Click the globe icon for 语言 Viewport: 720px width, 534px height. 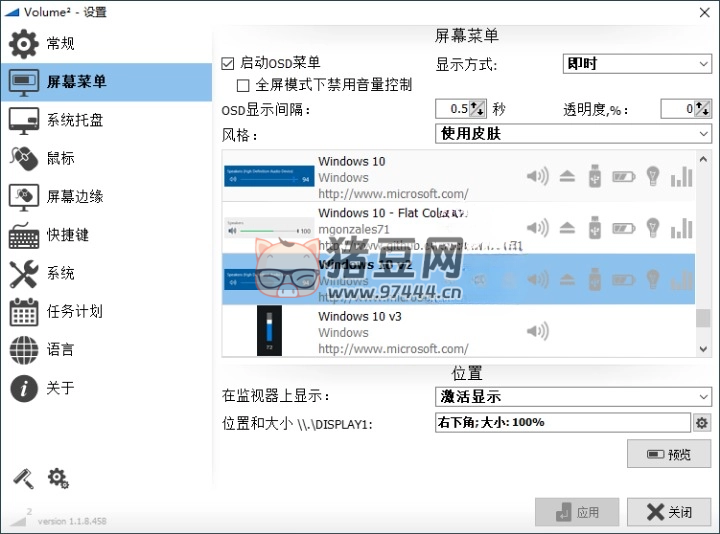(x=23, y=350)
